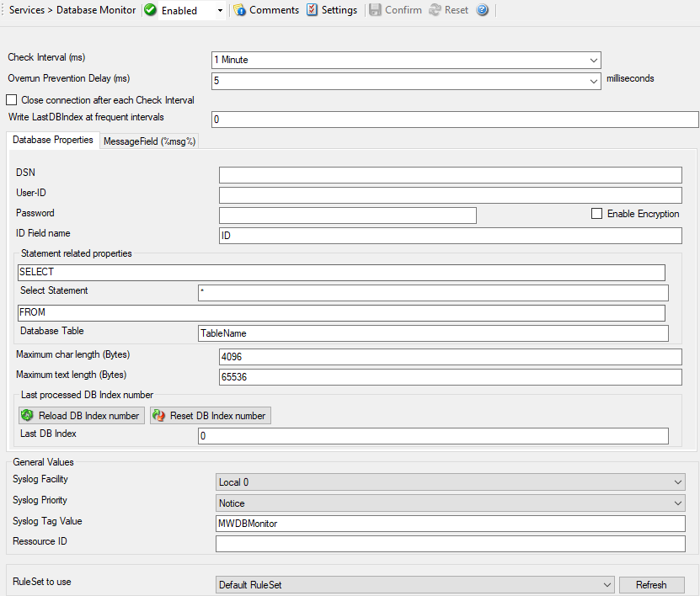
Task: Click the green Enabled checkmark icon
Action: (150, 10)
